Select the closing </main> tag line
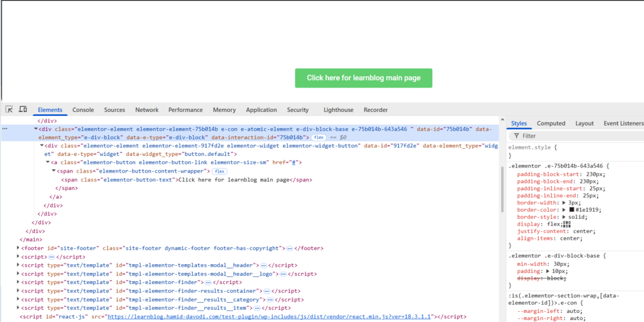Image resolution: width=644 pixels, height=322 pixels. coord(31,240)
